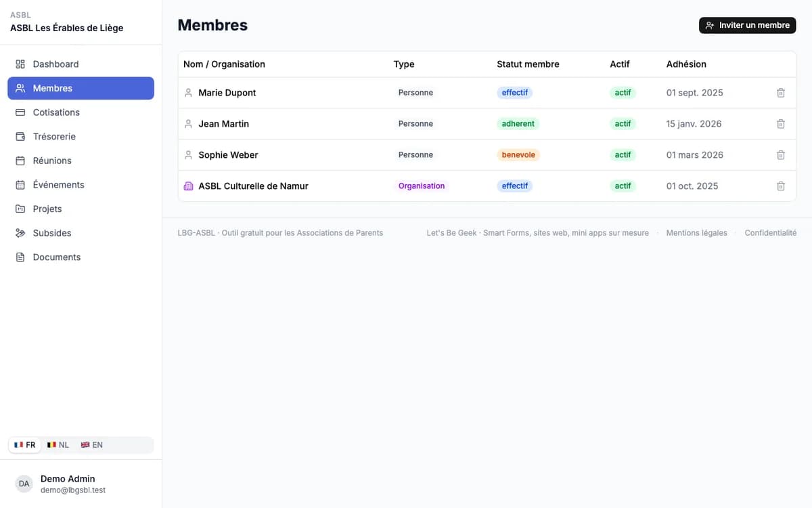Click the 01 sept. 2025 date

695,93
